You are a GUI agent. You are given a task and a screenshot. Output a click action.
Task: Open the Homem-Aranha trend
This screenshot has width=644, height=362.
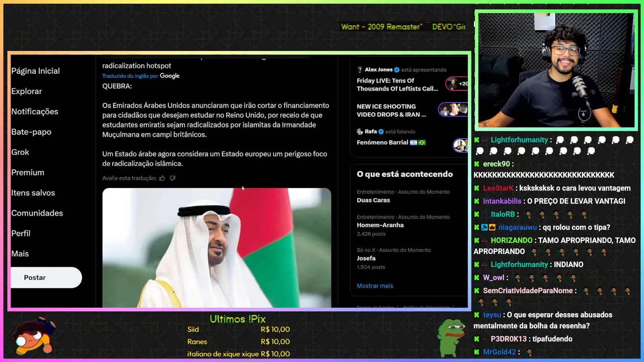404,225
